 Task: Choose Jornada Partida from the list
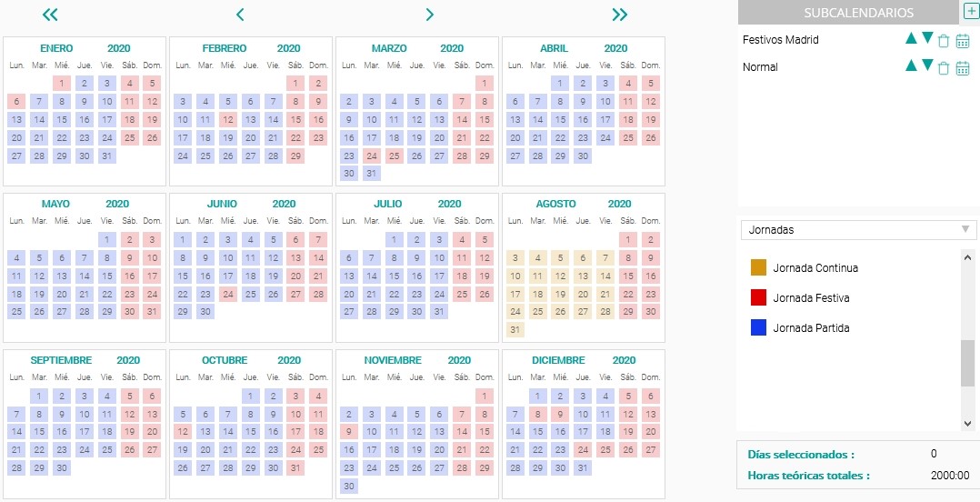[811, 327]
